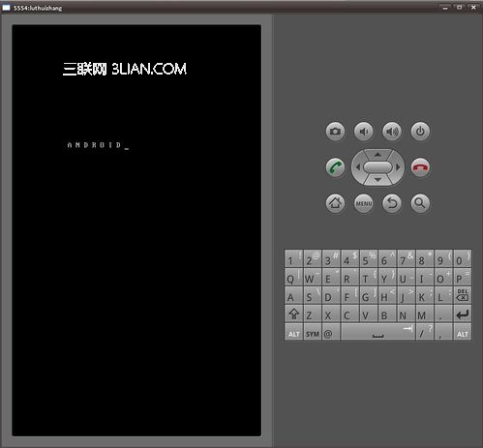Click the 1 key on the keyboard
Screen dimensions: 483x448
click(293, 258)
